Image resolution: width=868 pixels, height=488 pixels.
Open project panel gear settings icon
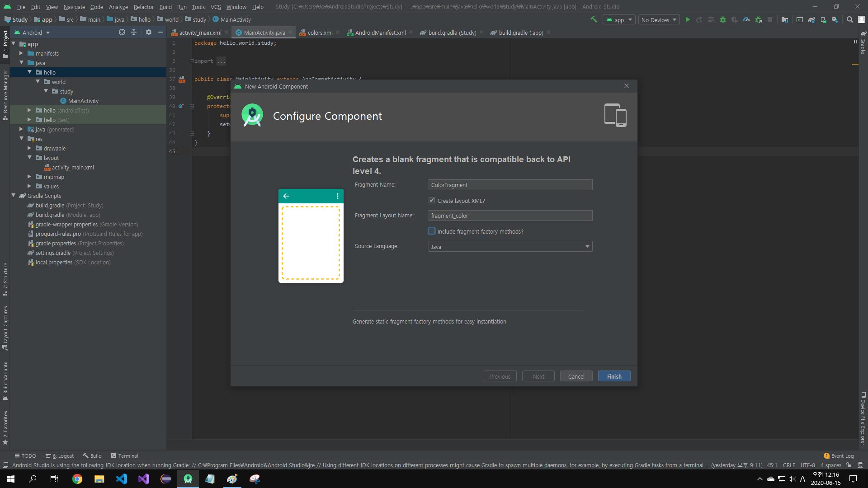(148, 32)
